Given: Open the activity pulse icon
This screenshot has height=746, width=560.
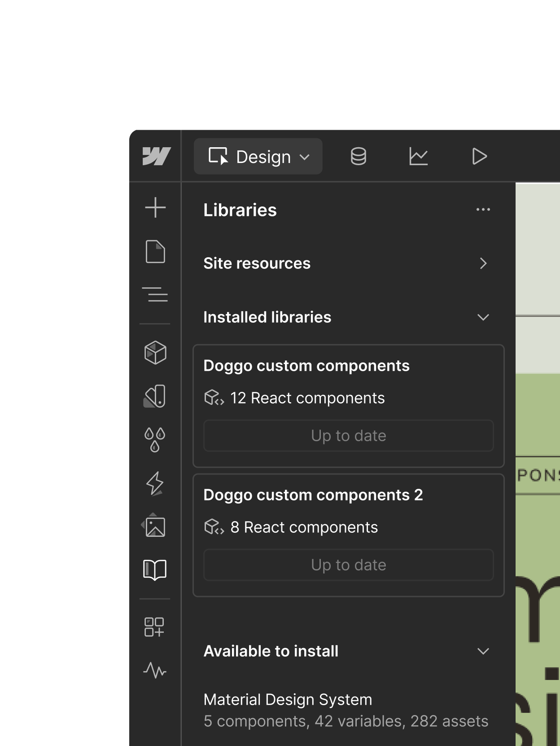Looking at the screenshot, I should (x=155, y=671).
